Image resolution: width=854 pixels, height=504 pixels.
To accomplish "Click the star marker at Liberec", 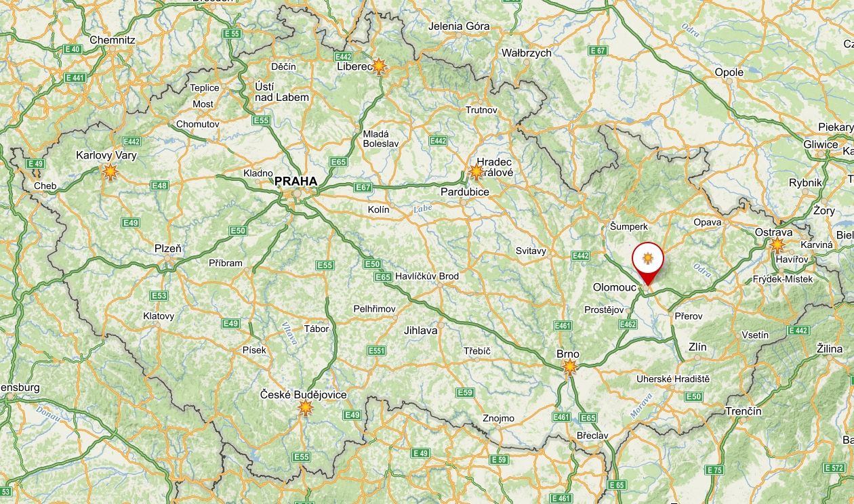I will tap(380, 66).
